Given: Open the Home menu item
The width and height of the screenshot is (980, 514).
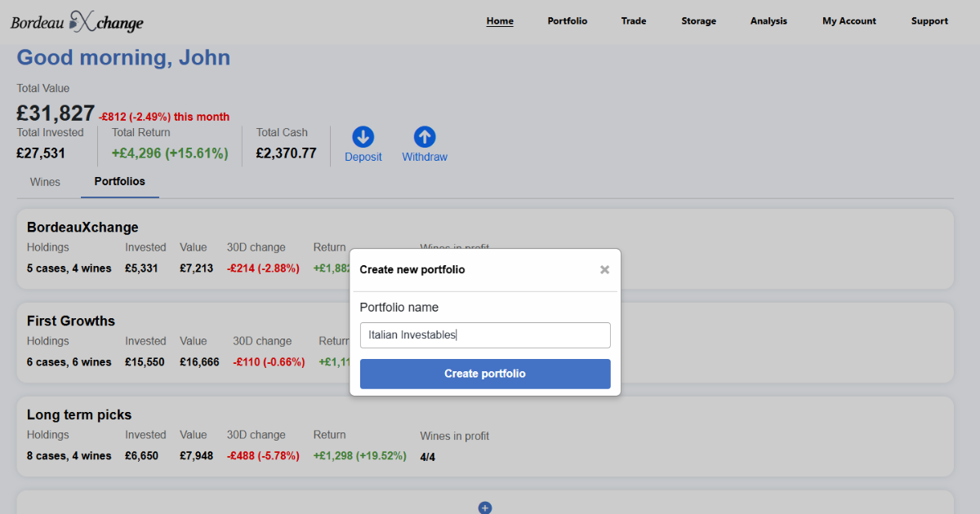Looking at the screenshot, I should [x=500, y=21].
